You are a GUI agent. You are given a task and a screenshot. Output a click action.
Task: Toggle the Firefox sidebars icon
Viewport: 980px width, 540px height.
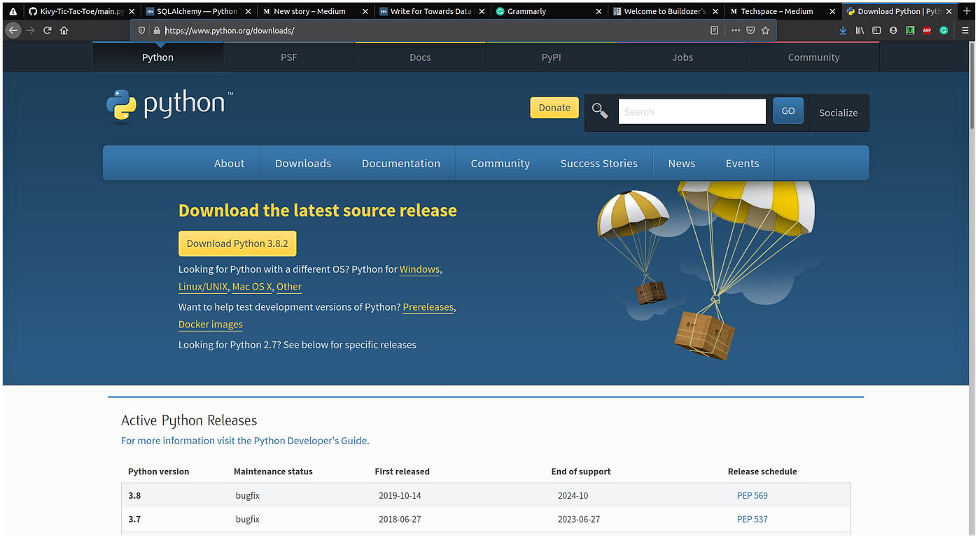pyautogui.click(x=876, y=31)
